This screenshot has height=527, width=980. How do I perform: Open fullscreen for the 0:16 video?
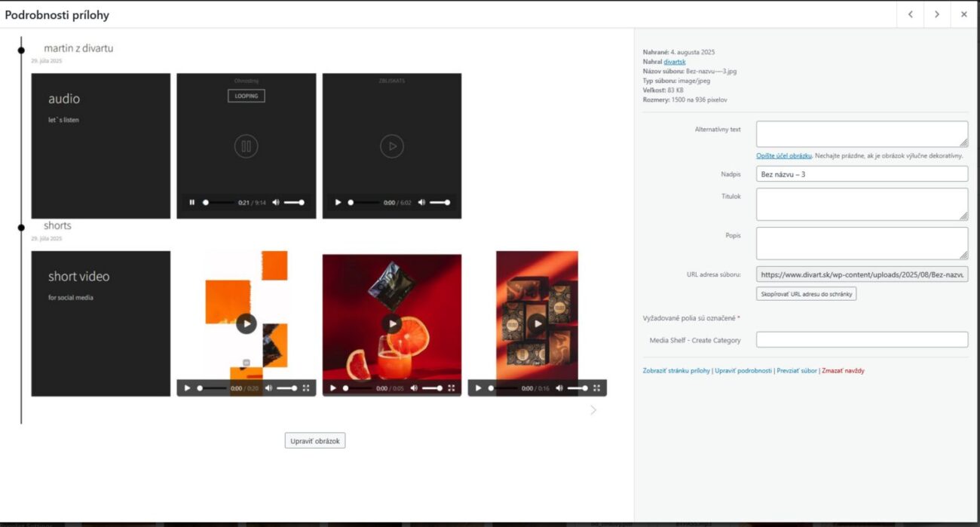[x=596, y=388]
